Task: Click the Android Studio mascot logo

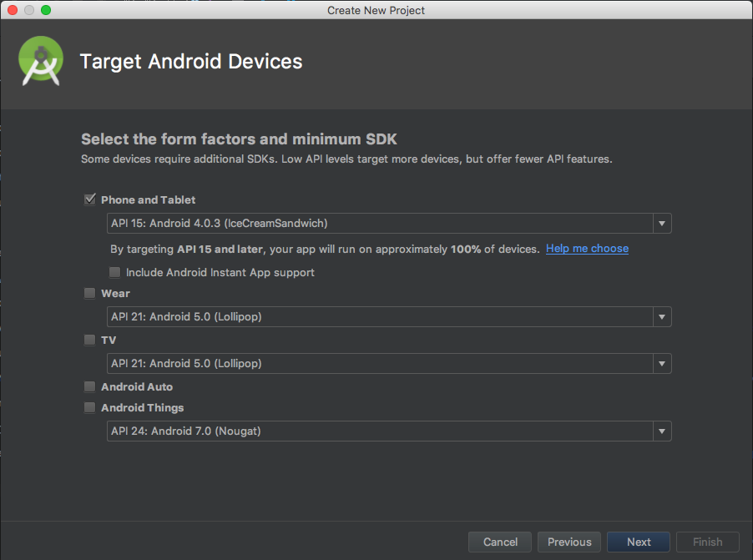Action: pos(40,61)
